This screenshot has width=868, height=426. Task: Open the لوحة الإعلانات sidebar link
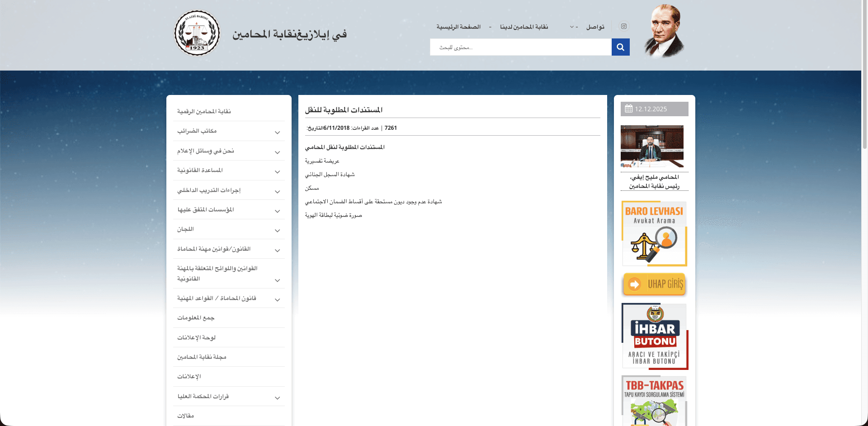coord(196,337)
